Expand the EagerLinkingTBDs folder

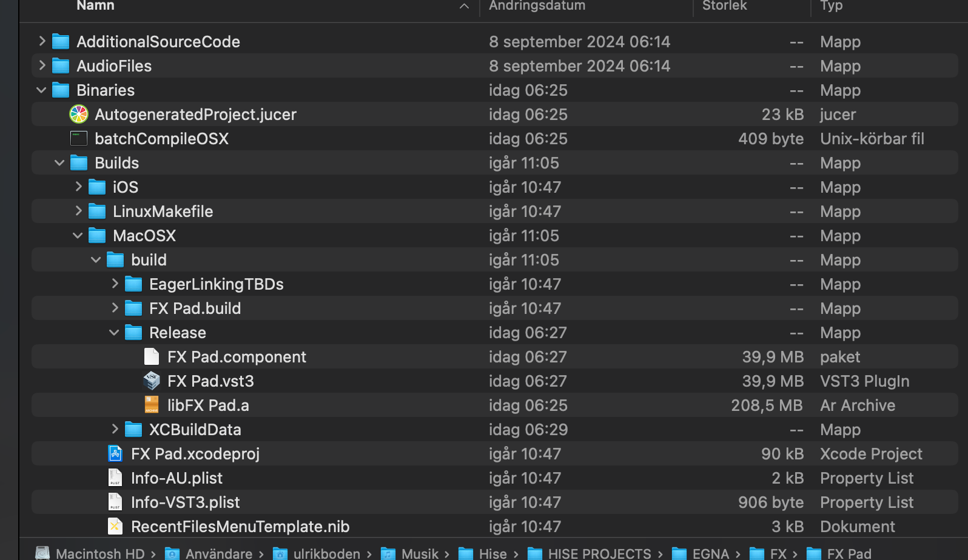[115, 284]
